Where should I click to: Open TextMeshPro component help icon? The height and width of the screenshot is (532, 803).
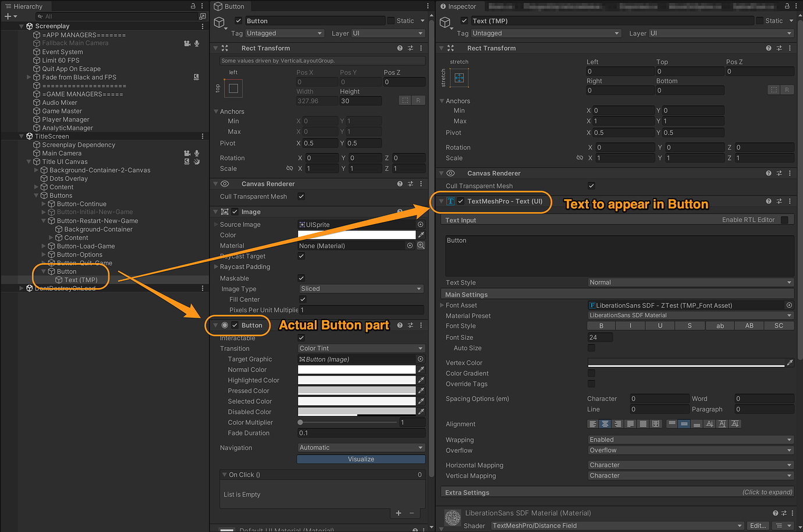pyautogui.click(x=769, y=201)
